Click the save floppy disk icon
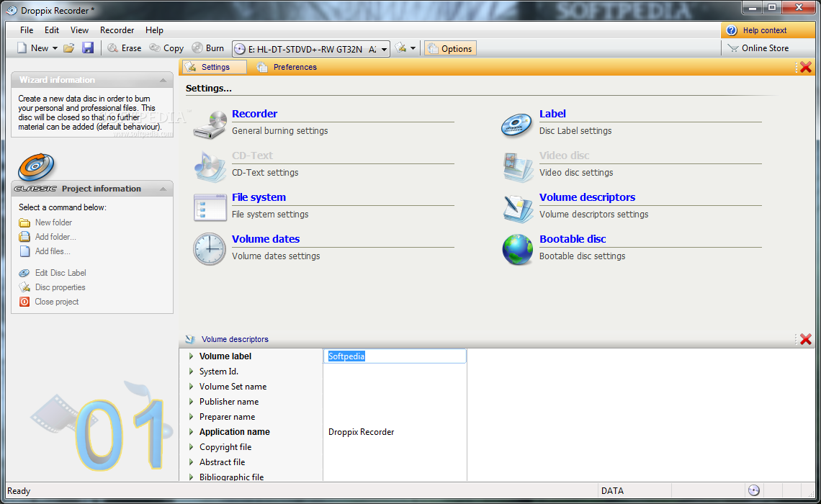This screenshot has width=821, height=504. coord(88,48)
